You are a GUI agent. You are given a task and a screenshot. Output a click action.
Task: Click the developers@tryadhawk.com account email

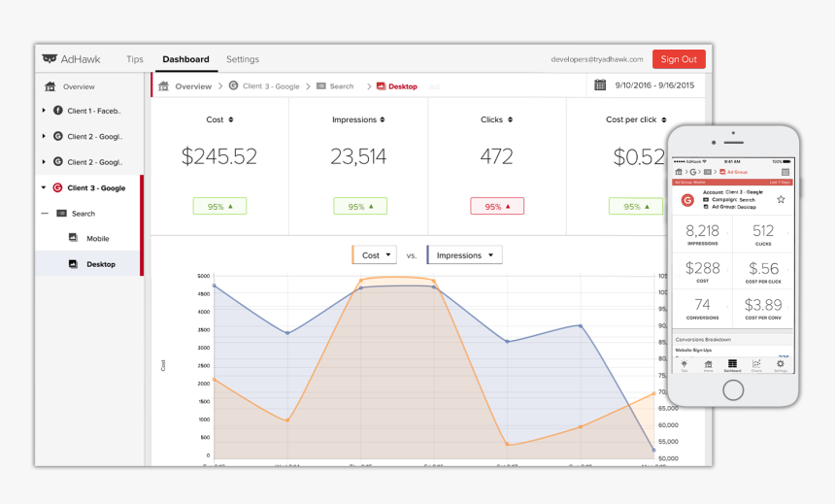click(x=597, y=59)
